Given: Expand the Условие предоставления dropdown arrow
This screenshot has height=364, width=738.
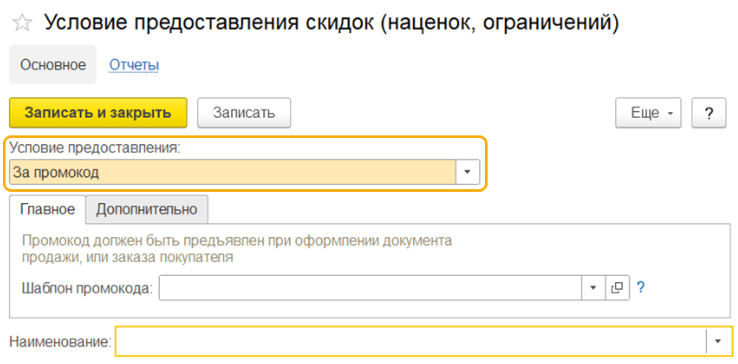Looking at the screenshot, I should point(467,172).
